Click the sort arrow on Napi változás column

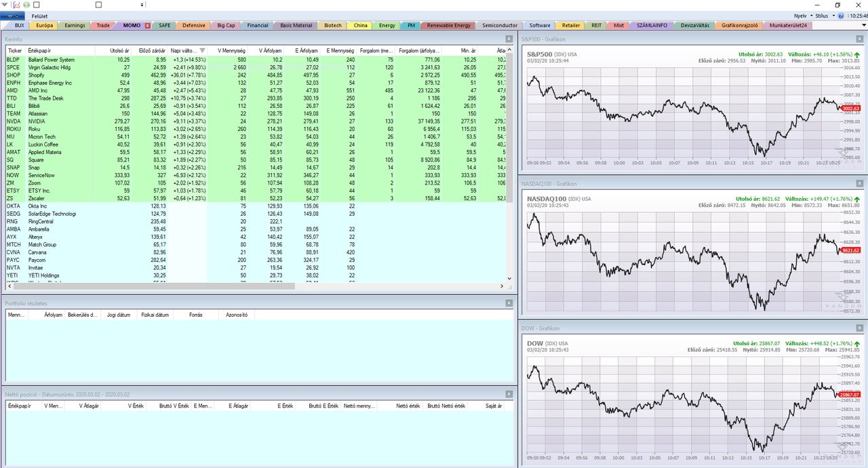pos(202,51)
